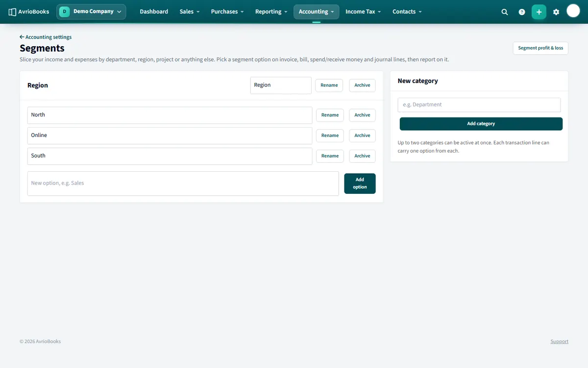The image size is (588, 368).
Task: Go to the Dashboard tab
Action: (154, 12)
